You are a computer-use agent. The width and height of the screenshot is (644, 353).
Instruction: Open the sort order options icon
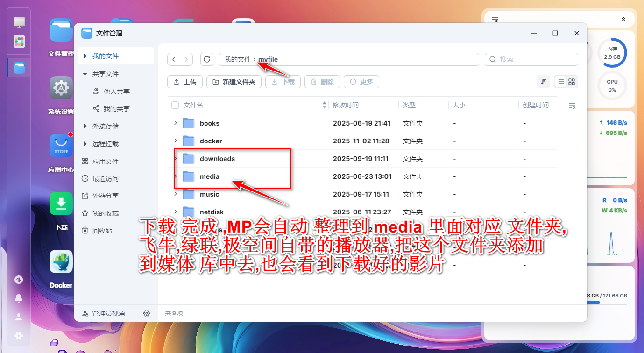pos(543,82)
